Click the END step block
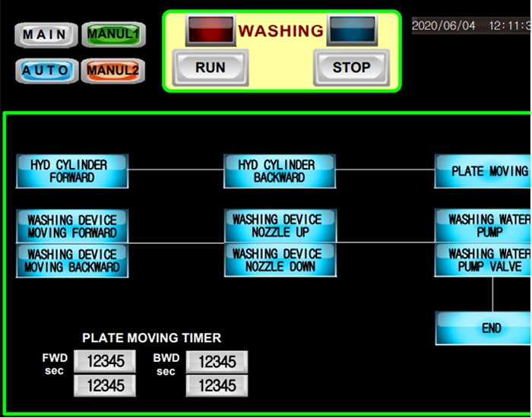Image resolution: width=532 pixels, height=418 pixels. [x=483, y=328]
